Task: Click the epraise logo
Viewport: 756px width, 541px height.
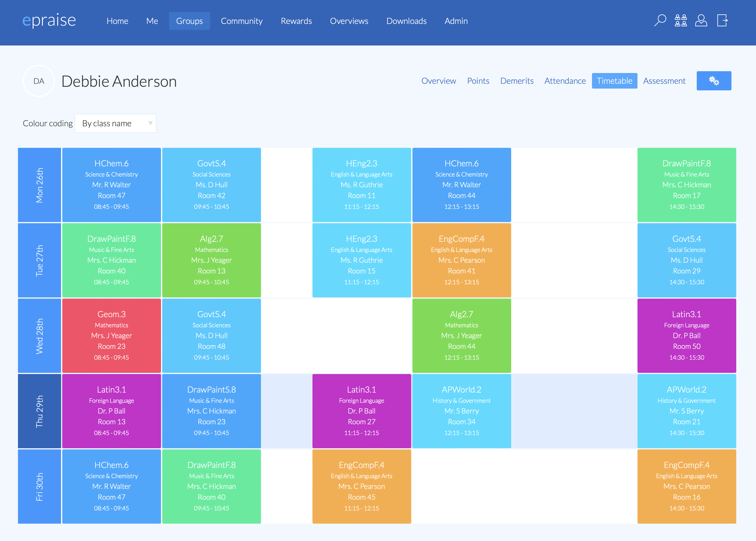Action: pyautogui.click(x=49, y=21)
